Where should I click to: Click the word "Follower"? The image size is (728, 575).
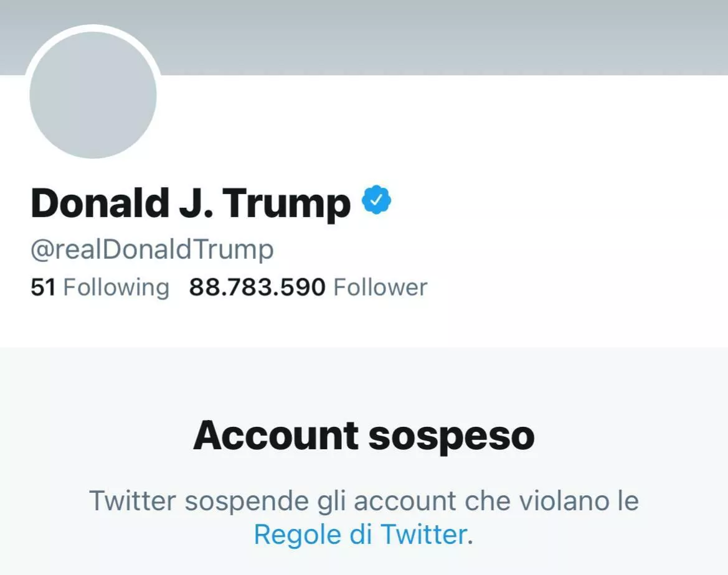pyautogui.click(x=381, y=287)
